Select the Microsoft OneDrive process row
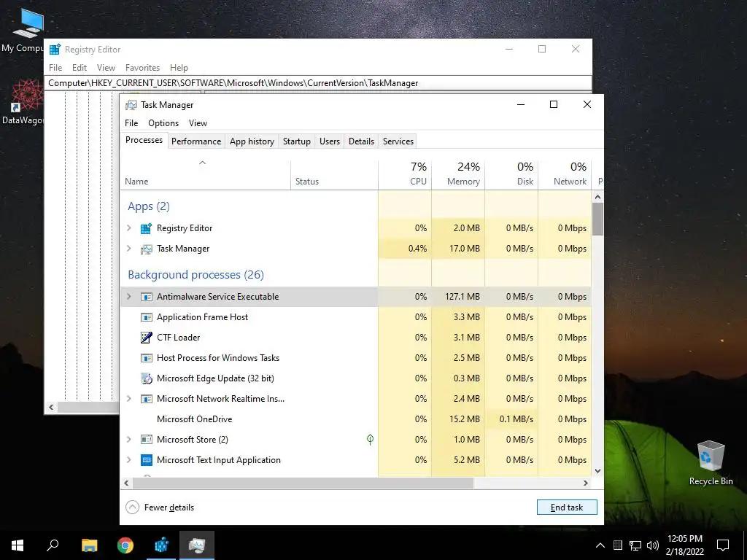This screenshot has width=747, height=560. tap(356, 419)
